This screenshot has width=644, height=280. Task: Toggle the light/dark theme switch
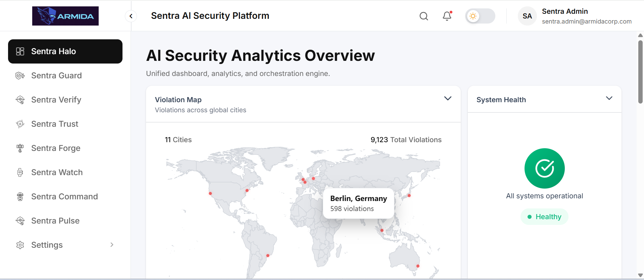(x=480, y=16)
